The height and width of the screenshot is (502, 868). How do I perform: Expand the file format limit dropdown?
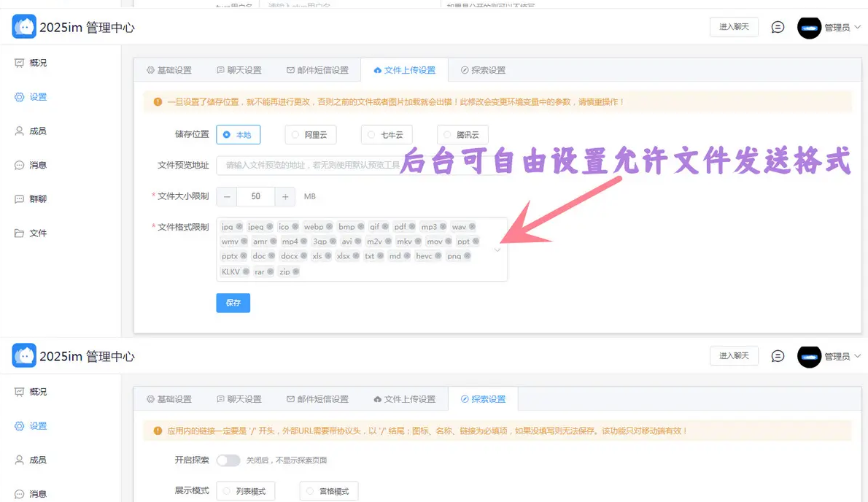[x=497, y=250]
